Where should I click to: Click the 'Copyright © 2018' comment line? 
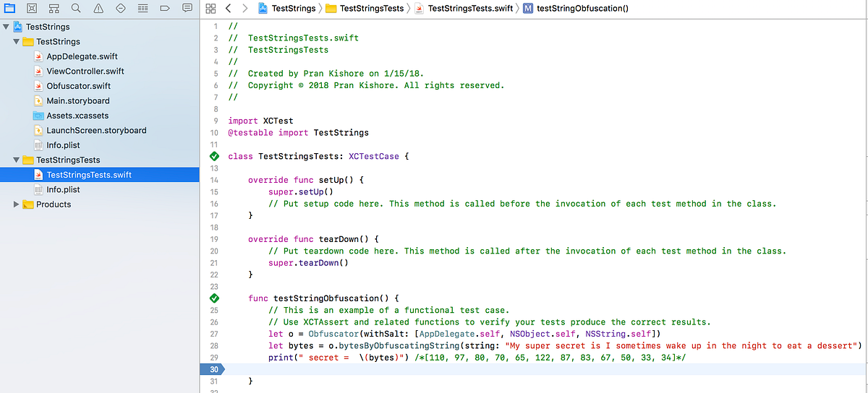366,85
